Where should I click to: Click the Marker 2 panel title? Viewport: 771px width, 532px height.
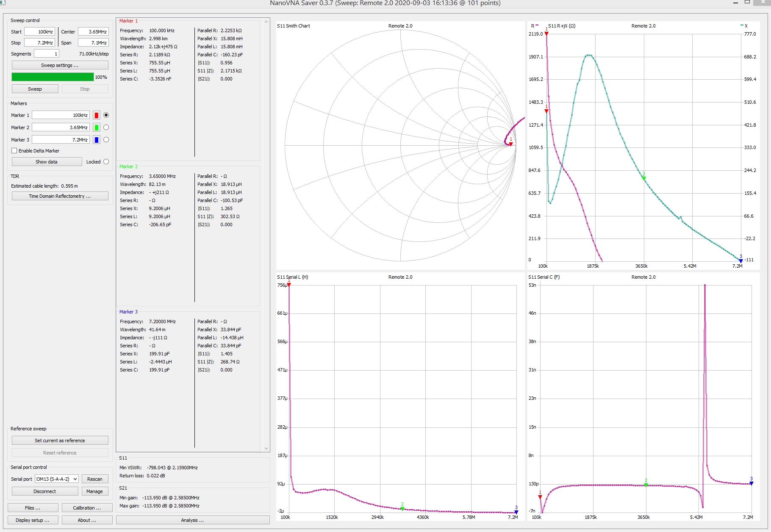pos(128,166)
